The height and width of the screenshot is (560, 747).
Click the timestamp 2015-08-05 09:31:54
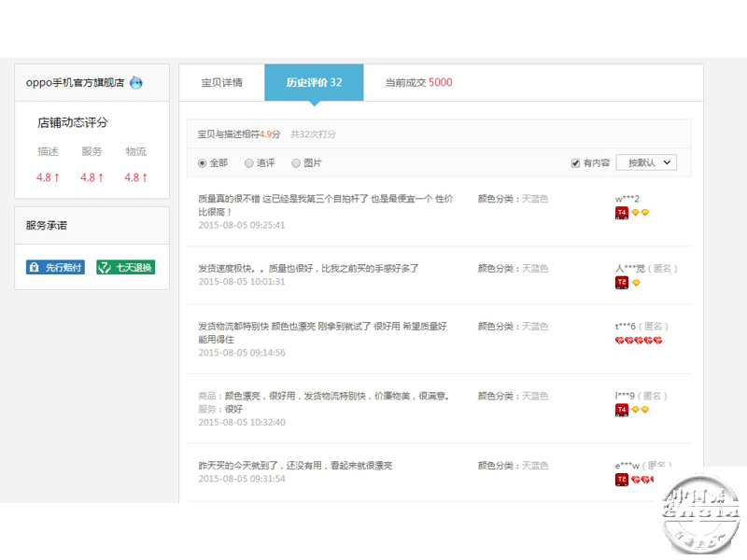242,479
